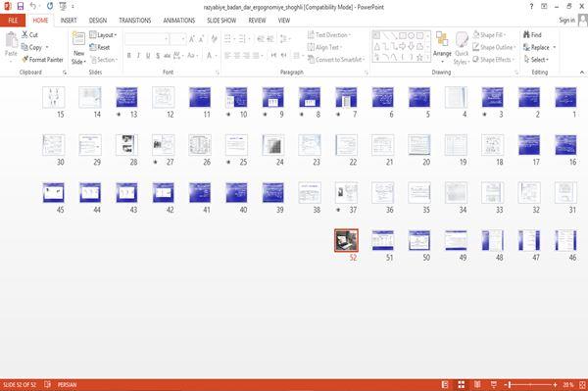588x391 pixels.
Task: Select the Format Painter tool
Action: pos(42,60)
